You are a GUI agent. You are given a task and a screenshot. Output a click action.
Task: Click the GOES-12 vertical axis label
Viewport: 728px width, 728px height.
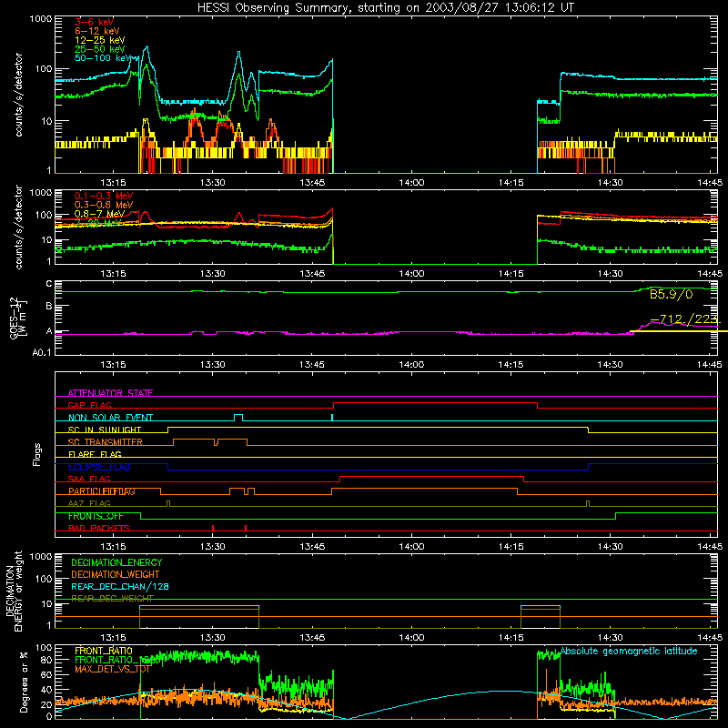coord(16,318)
